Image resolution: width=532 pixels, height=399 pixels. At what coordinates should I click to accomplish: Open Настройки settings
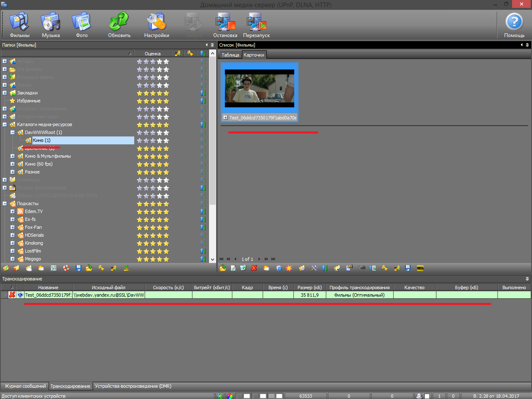coord(156,25)
